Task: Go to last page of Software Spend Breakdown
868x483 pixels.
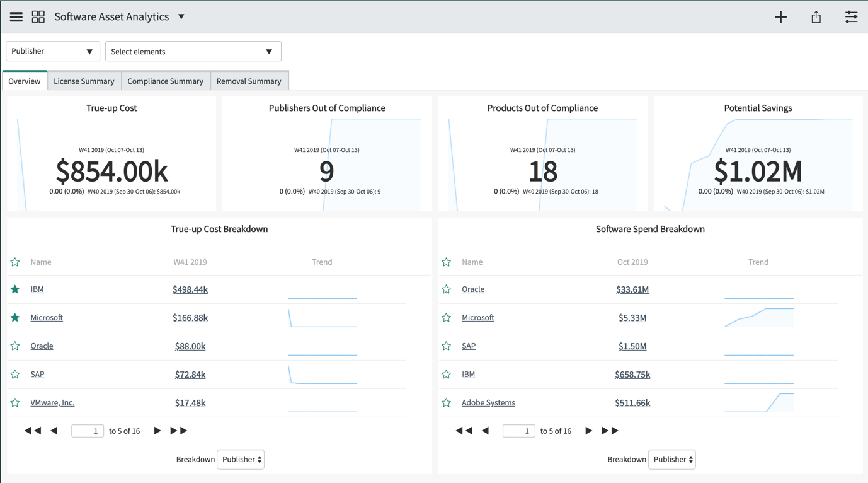Action: [610, 431]
